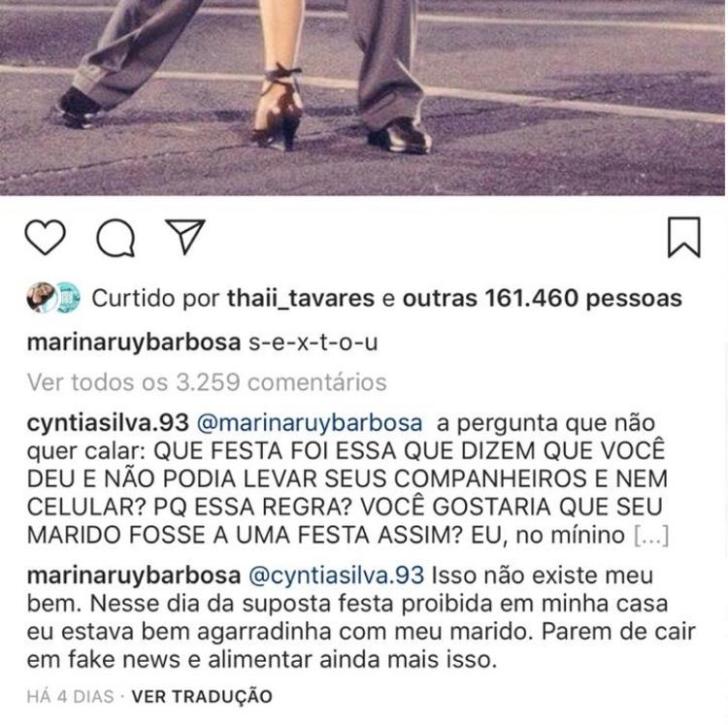Viewport: 728px width, 725px height.
Task: Open thaii_tavares profile from likes line
Action: 301,299
